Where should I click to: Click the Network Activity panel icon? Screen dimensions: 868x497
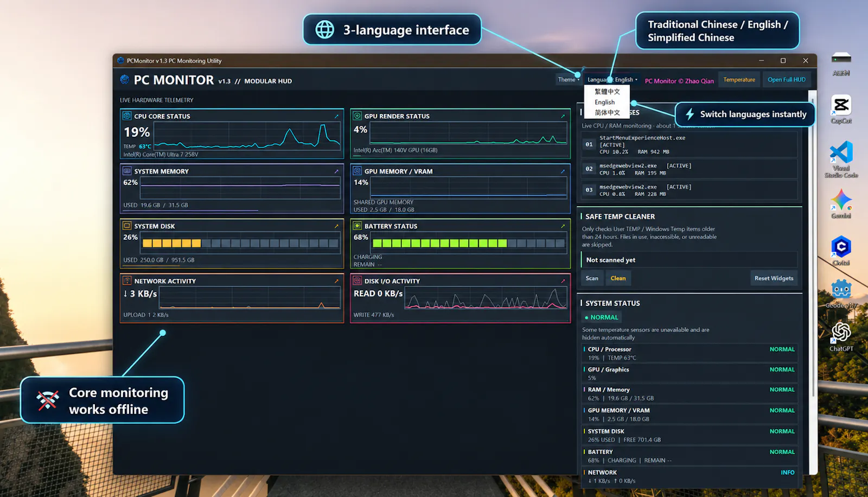pyautogui.click(x=127, y=281)
